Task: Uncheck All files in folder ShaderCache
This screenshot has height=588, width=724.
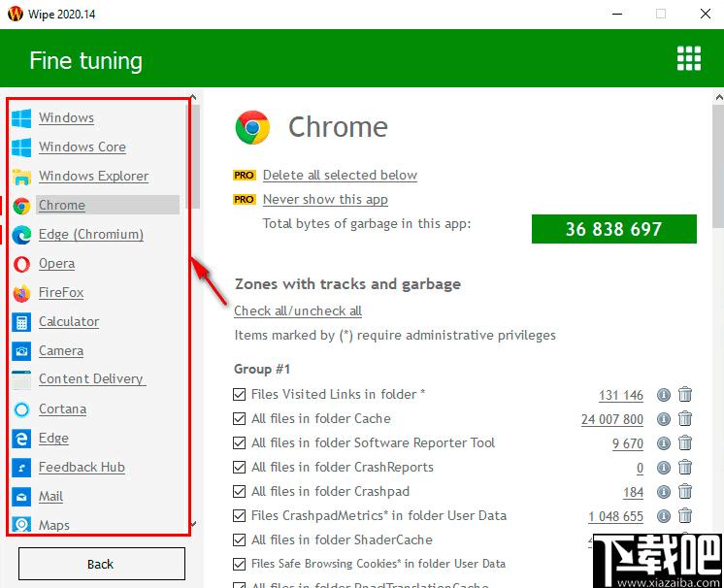Action: coord(239,540)
